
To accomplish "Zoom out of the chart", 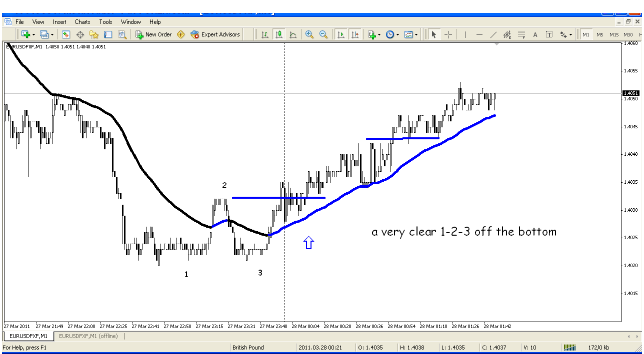I will pyautogui.click(x=323, y=34).
